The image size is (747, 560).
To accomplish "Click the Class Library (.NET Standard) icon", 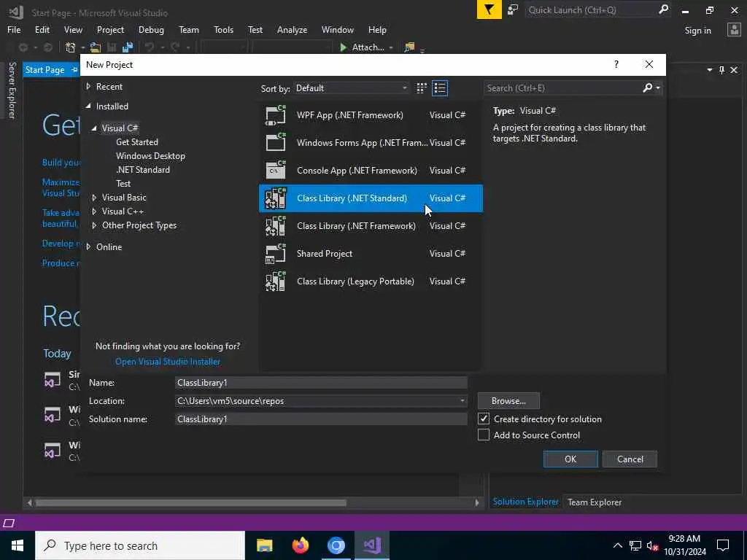I will 275,198.
